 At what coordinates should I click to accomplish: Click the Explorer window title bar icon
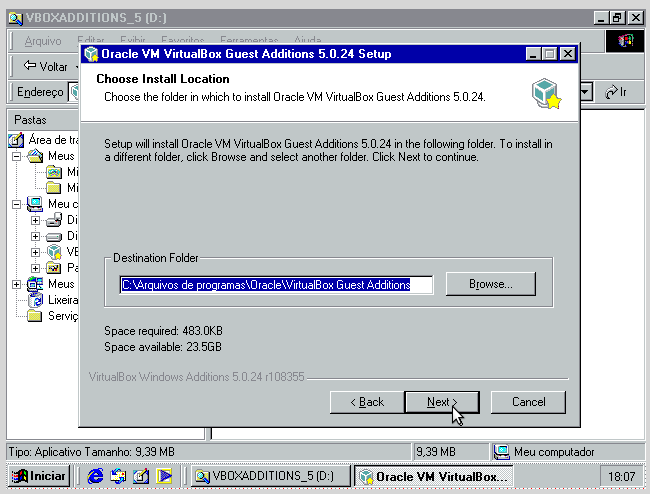(x=15, y=18)
